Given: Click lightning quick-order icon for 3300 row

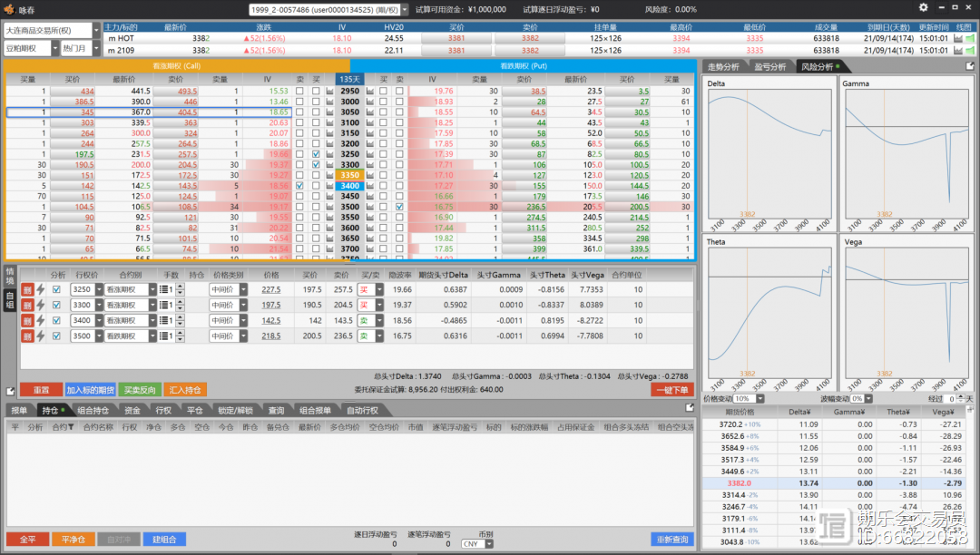Looking at the screenshot, I should click(x=41, y=306).
